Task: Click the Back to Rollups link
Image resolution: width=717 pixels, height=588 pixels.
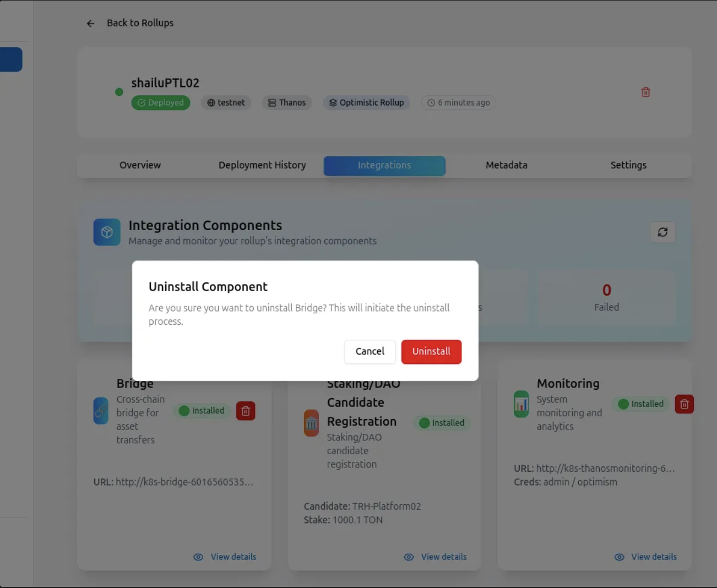Action: coord(140,23)
